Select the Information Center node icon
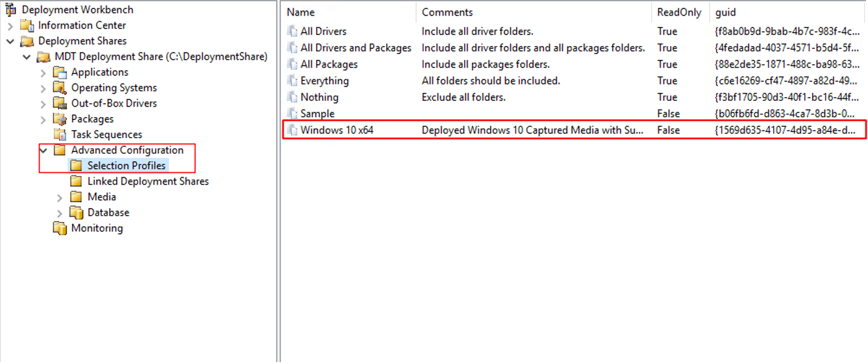Screen dimensions: 868x364 coord(27,25)
